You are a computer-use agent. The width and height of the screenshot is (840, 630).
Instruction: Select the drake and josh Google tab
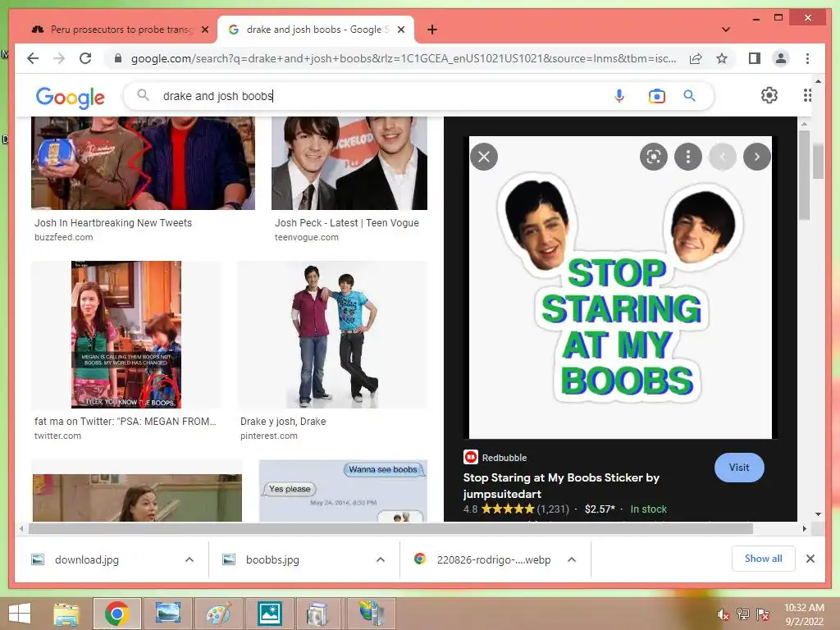point(316,30)
